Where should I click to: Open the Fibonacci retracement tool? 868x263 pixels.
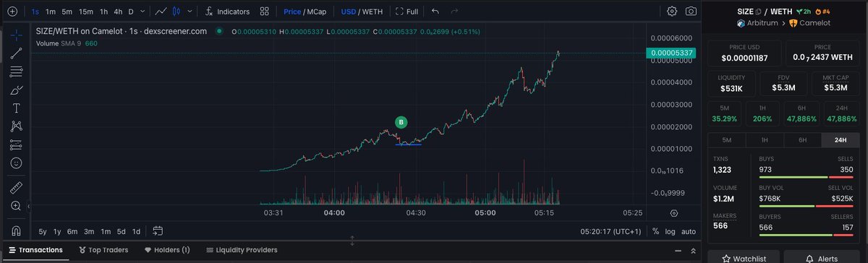point(16,71)
